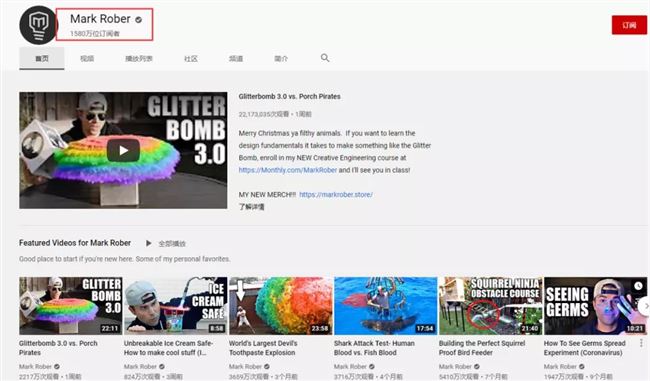This screenshot has height=381, width=650.
Task: Click the next arrow on the video carousel
Action: pyautogui.click(x=644, y=306)
